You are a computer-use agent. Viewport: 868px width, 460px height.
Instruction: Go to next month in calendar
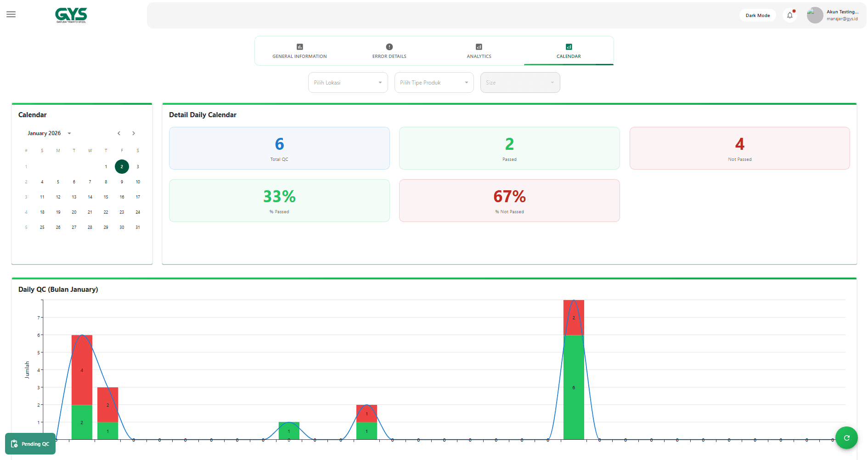pyautogui.click(x=134, y=133)
